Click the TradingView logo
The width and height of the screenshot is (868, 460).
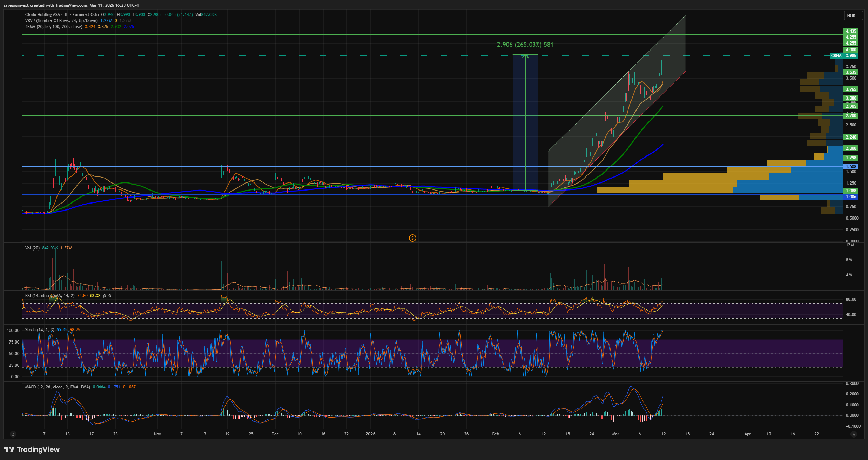click(32, 449)
